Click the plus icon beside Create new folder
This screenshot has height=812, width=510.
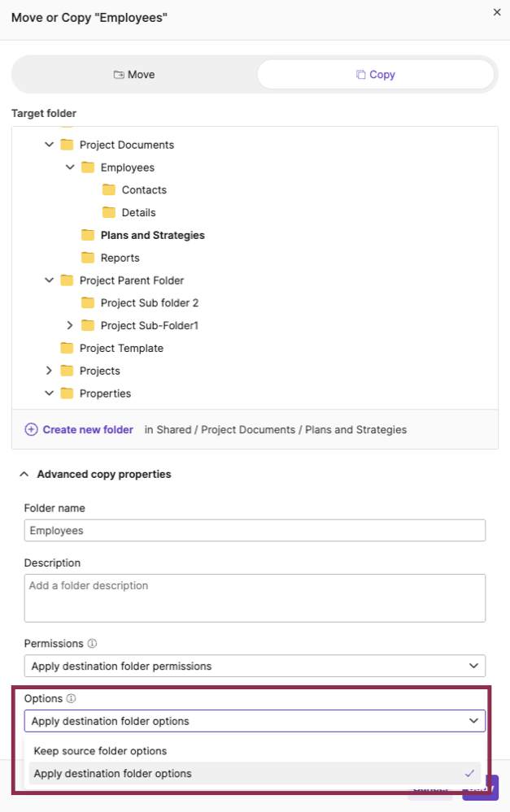tap(30, 429)
